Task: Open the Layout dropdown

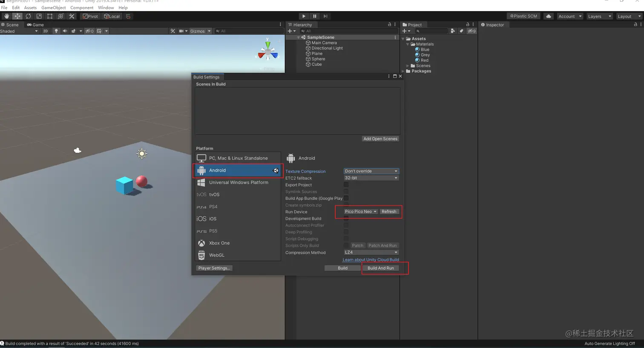Action: point(629,16)
